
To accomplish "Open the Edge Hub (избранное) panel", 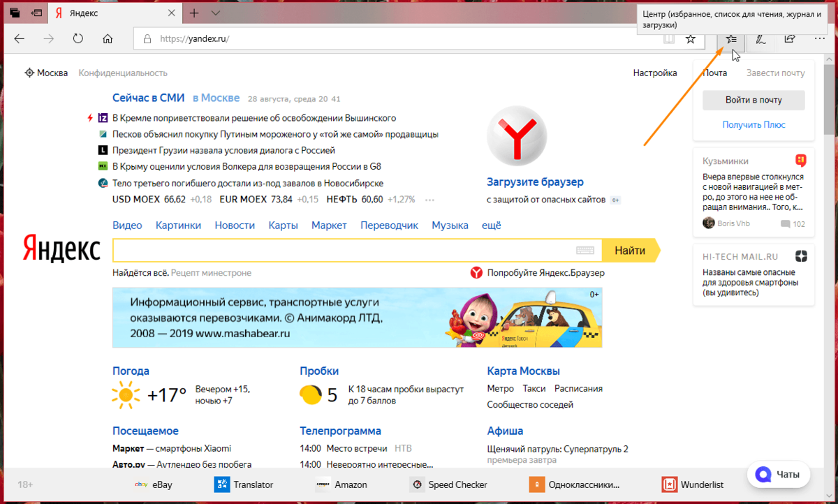I will click(730, 40).
